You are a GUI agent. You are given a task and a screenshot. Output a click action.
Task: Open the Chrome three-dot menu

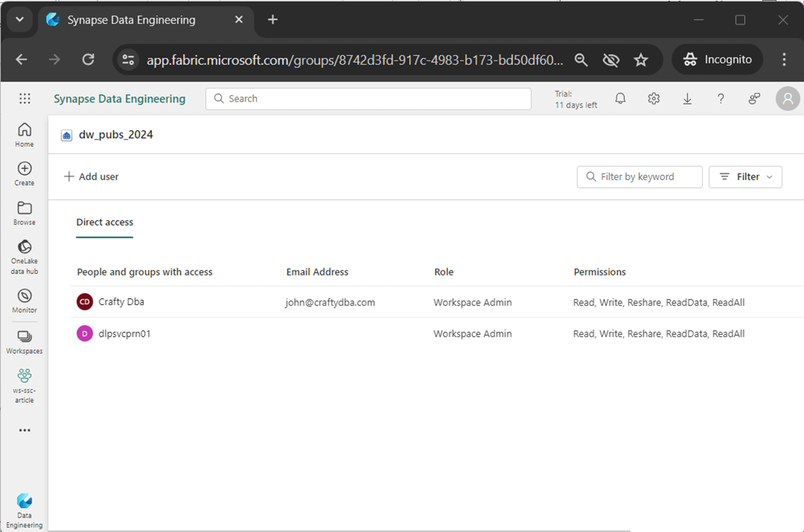click(784, 59)
